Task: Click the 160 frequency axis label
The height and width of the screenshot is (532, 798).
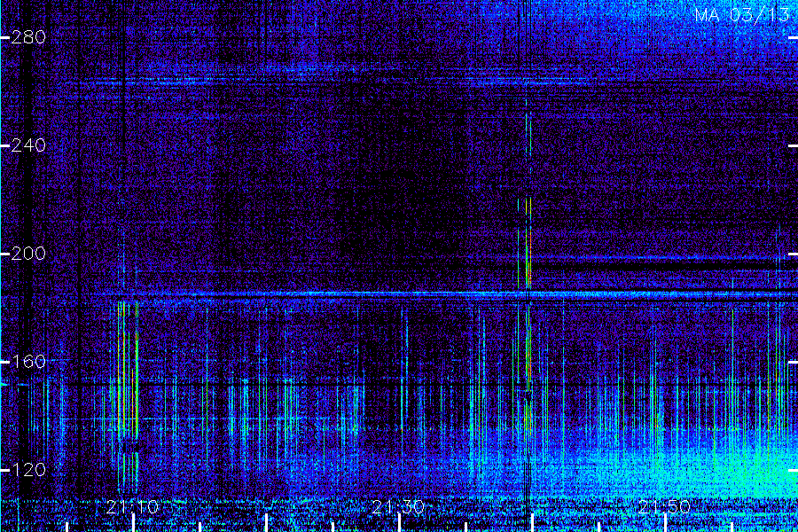Action: pyautogui.click(x=28, y=362)
